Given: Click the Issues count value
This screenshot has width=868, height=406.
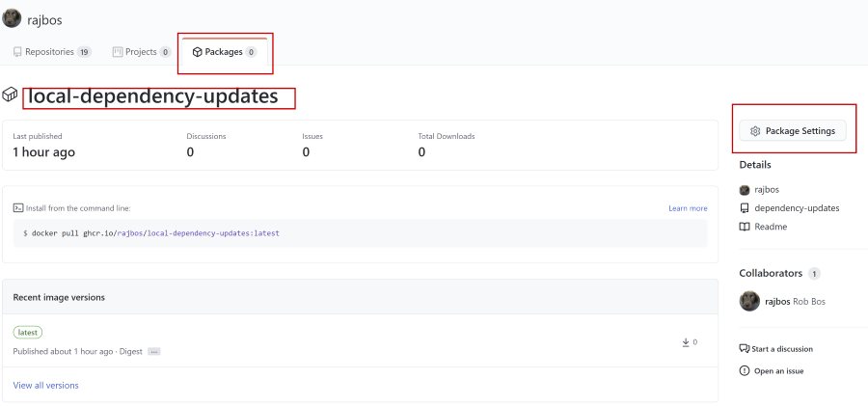Looking at the screenshot, I should tap(306, 152).
